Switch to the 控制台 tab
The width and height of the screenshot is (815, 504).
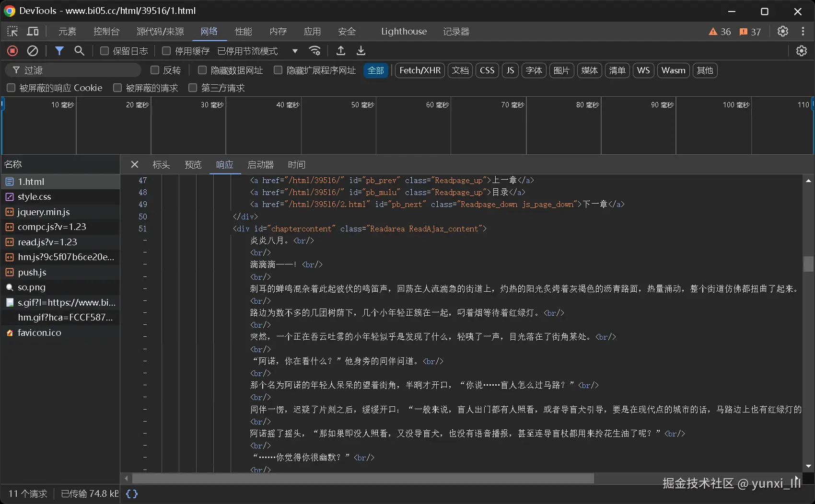tap(106, 32)
